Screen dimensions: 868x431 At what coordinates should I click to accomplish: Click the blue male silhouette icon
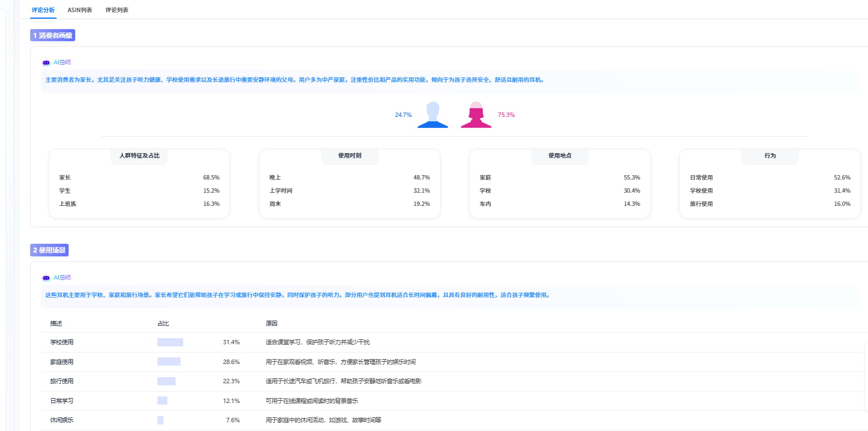(x=433, y=115)
